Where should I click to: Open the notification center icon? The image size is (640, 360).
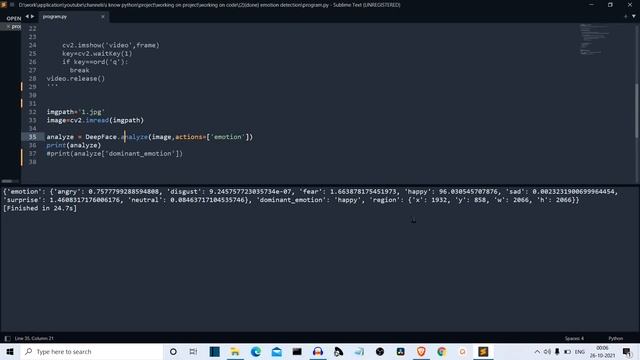coord(627,351)
